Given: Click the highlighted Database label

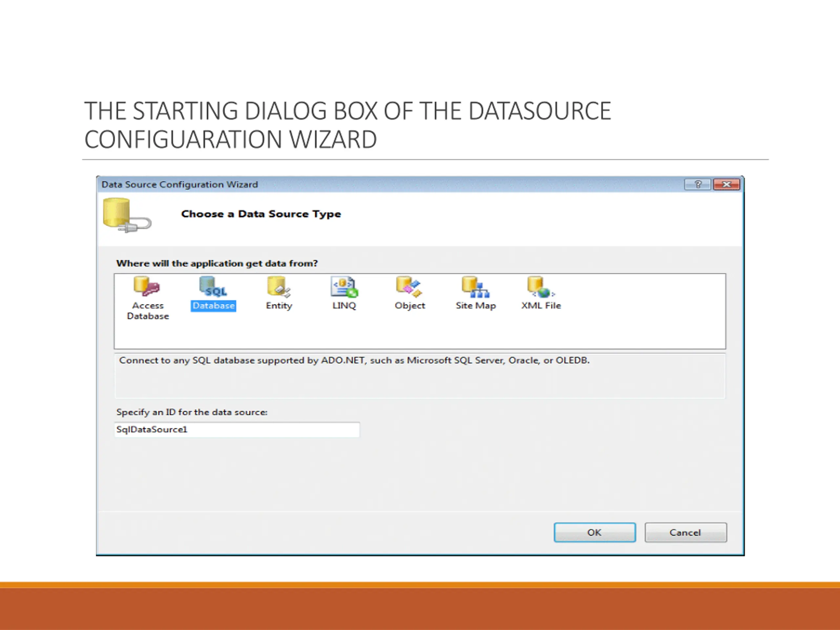Looking at the screenshot, I should 213,306.
